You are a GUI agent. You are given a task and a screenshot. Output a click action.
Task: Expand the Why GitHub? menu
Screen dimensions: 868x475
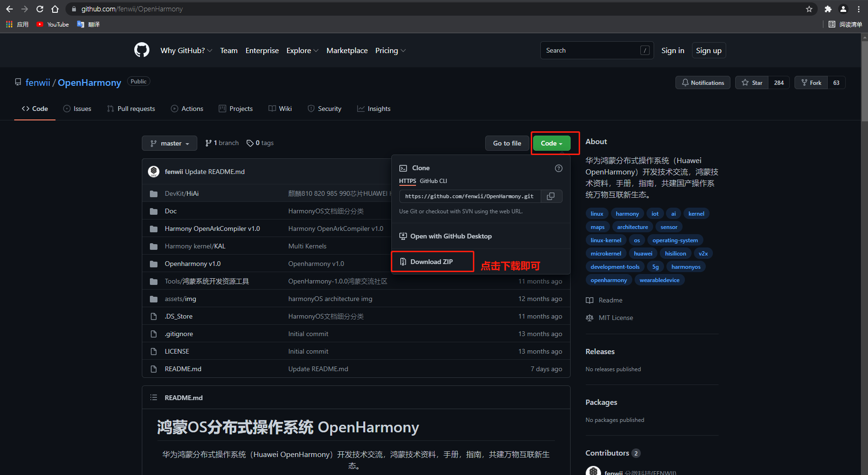pyautogui.click(x=186, y=50)
